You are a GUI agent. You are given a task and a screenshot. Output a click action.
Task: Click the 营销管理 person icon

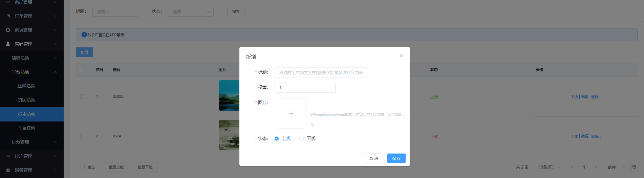click(8, 44)
